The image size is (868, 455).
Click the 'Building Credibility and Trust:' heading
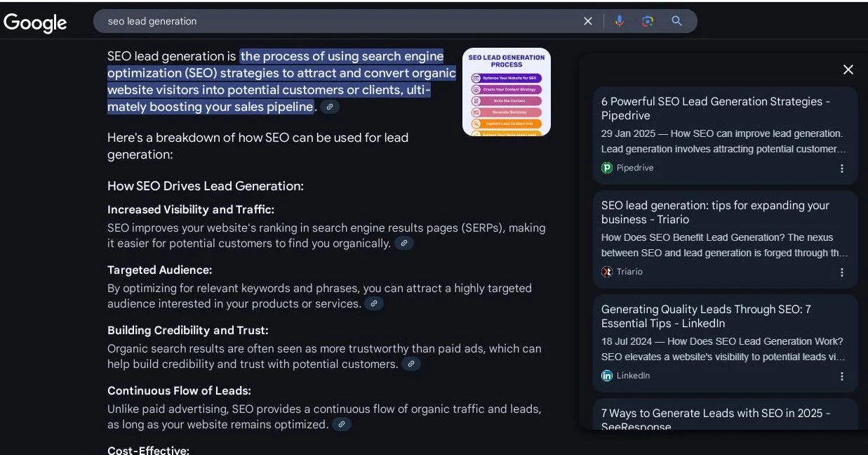(x=188, y=330)
